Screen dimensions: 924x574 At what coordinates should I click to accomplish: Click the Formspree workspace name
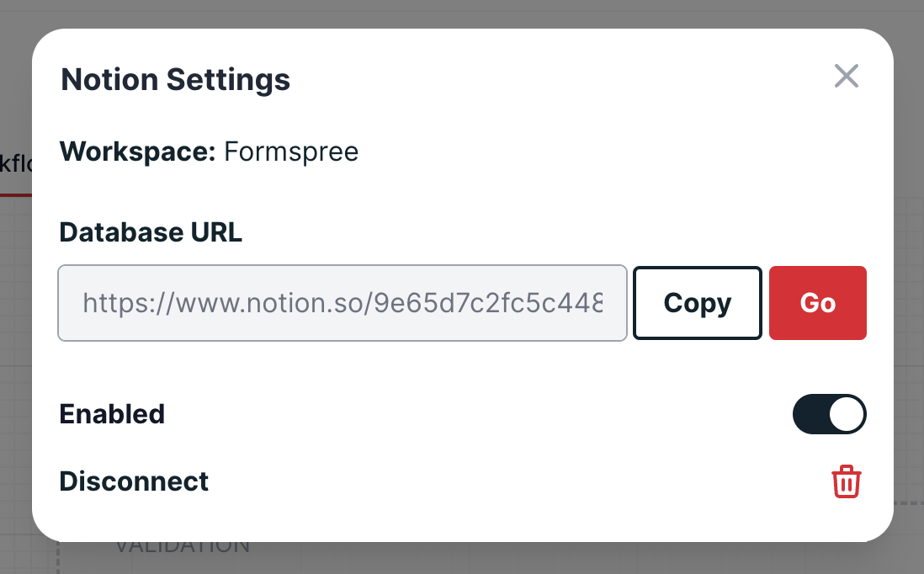(291, 151)
